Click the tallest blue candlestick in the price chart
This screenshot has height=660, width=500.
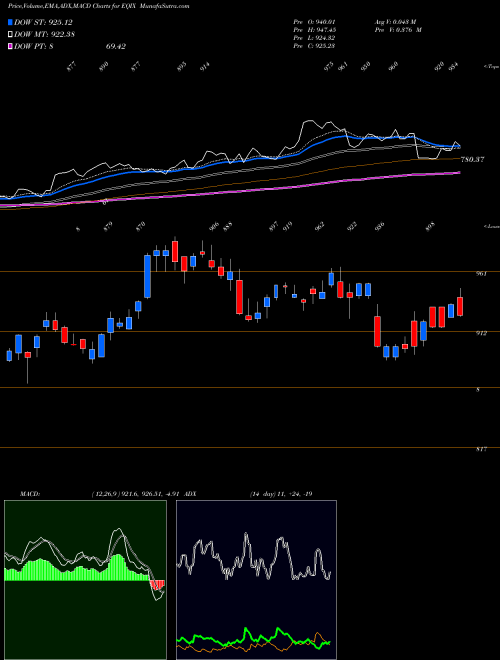click(147, 276)
